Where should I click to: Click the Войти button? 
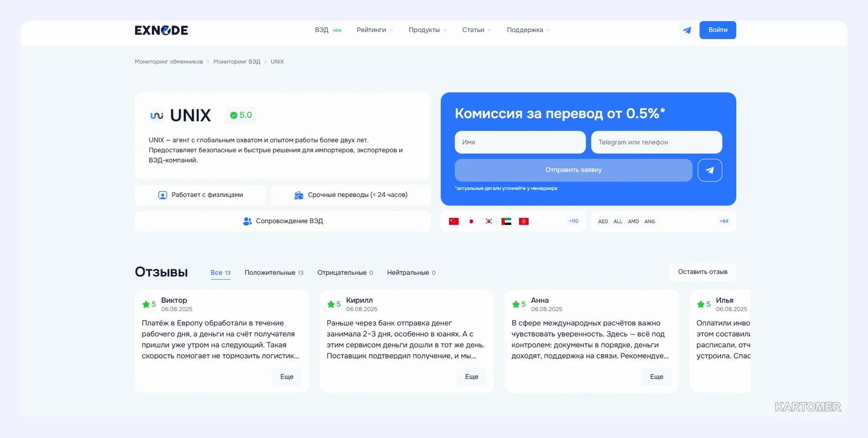[718, 30]
